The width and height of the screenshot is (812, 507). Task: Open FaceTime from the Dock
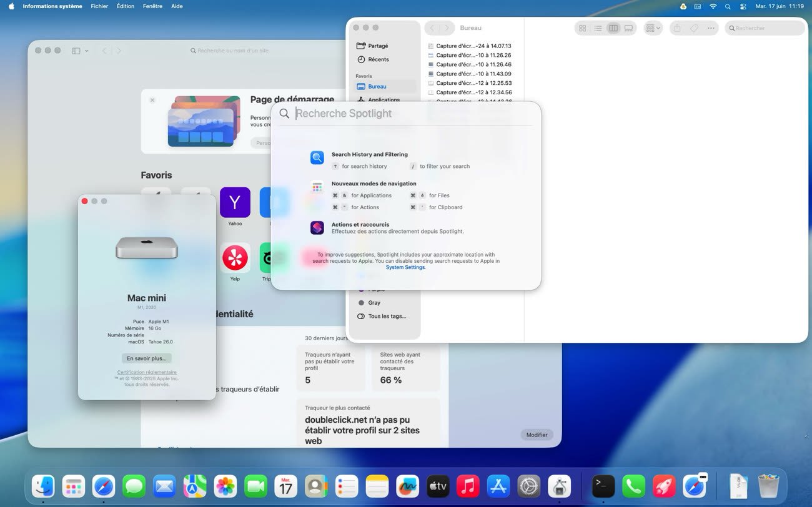point(255,486)
